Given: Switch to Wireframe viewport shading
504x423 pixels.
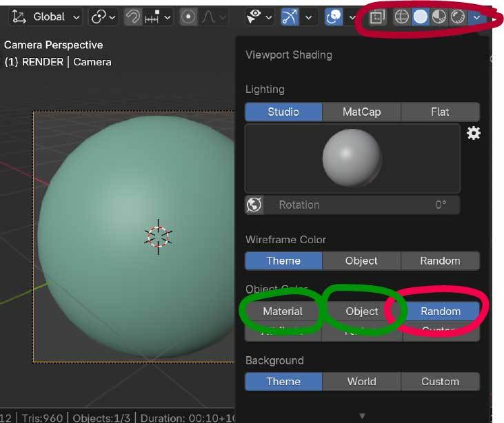Looking at the screenshot, I should (x=402, y=17).
